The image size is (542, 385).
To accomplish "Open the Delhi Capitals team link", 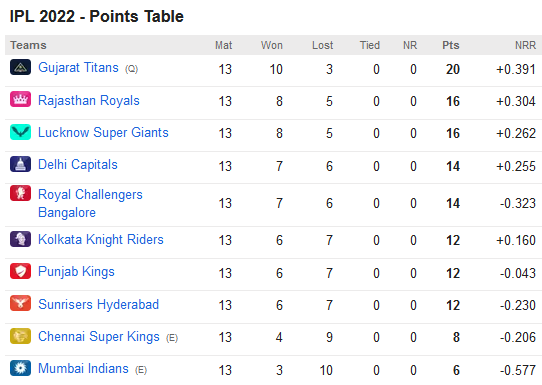I will coord(78,165).
